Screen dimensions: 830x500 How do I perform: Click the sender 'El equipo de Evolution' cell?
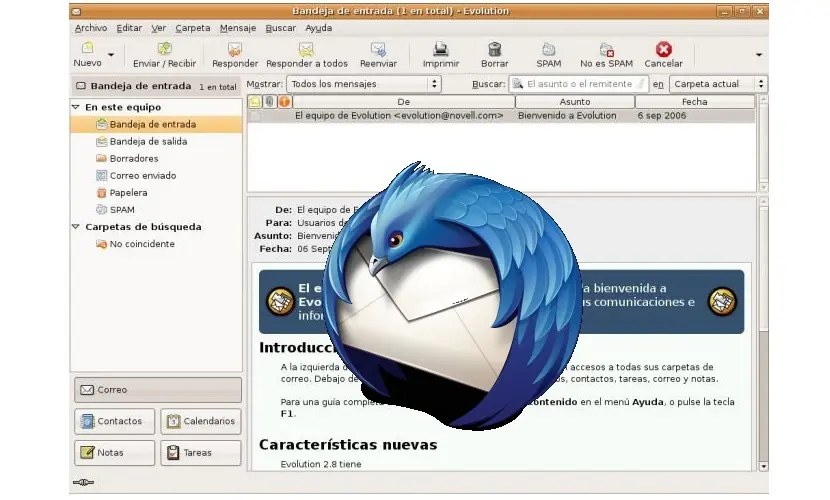point(399,115)
